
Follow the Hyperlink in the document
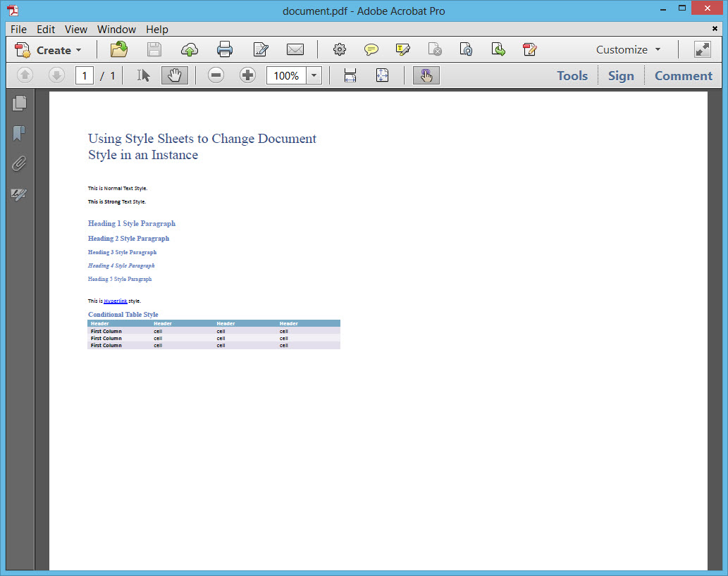pos(115,301)
